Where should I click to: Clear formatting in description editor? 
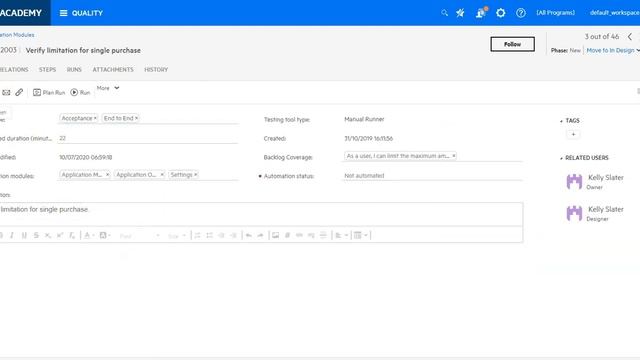pyautogui.click(x=72, y=236)
